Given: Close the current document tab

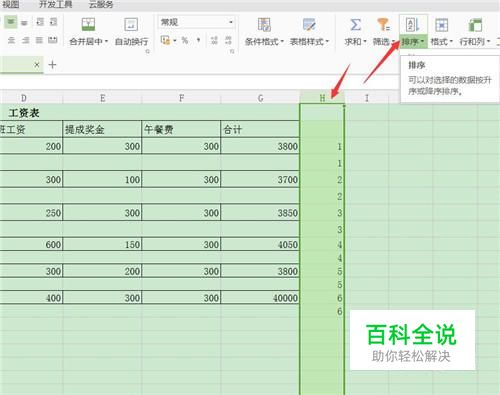Looking at the screenshot, I should click(37, 65).
